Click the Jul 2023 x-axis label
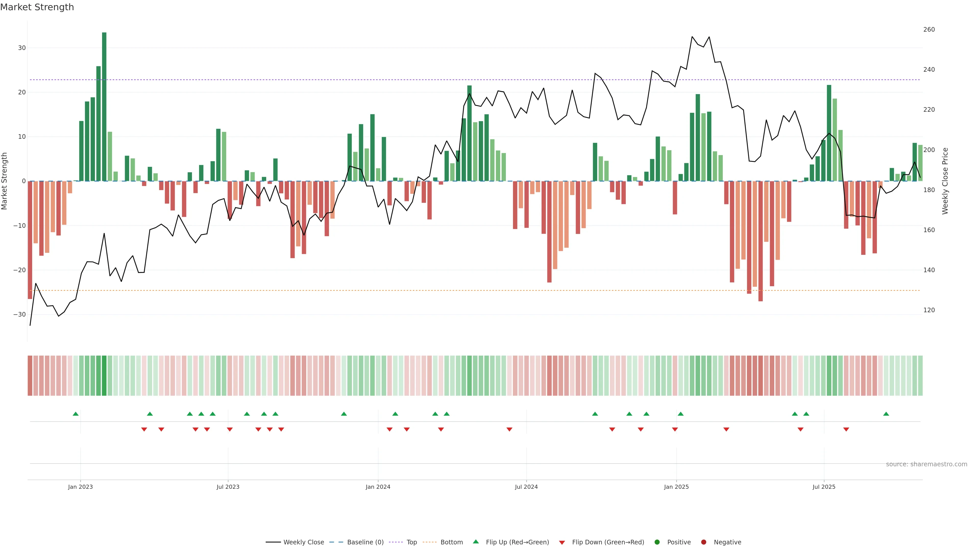The height and width of the screenshot is (551, 980). point(228,487)
